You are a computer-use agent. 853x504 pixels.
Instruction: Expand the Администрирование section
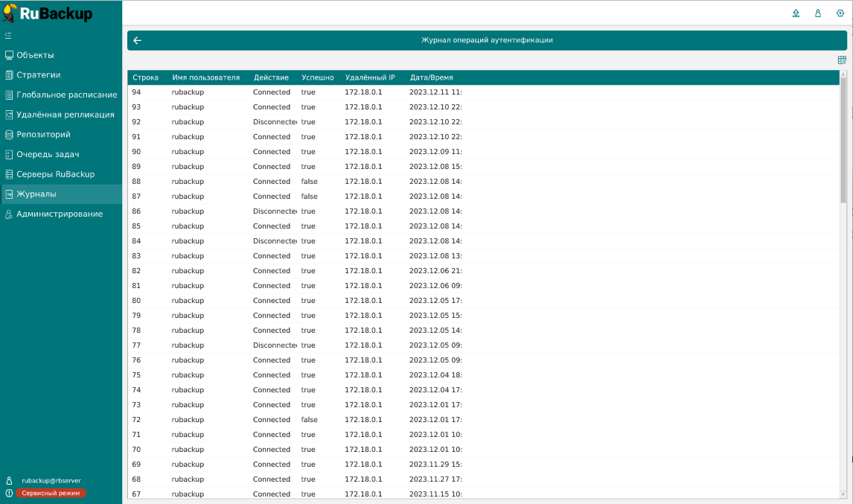tap(60, 214)
